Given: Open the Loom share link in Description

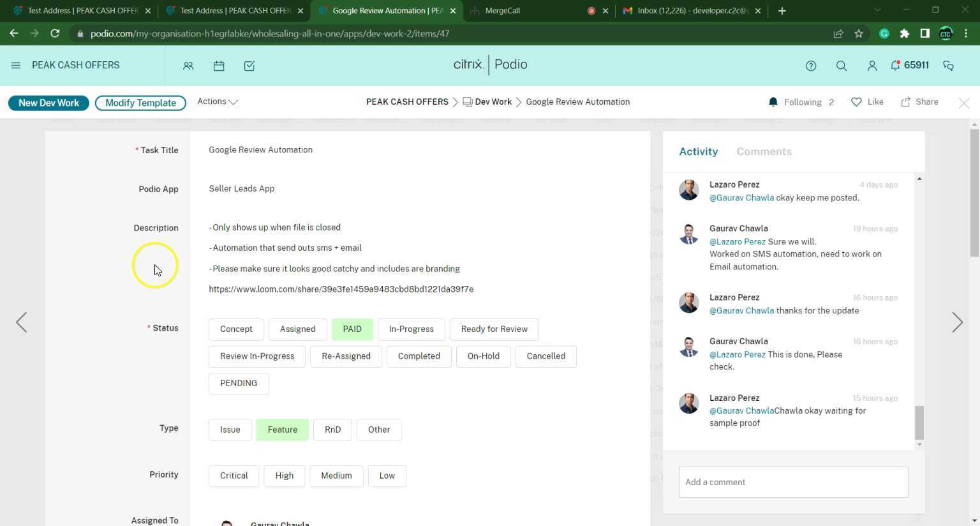Looking at the screenshot, I should pos(341,289).
